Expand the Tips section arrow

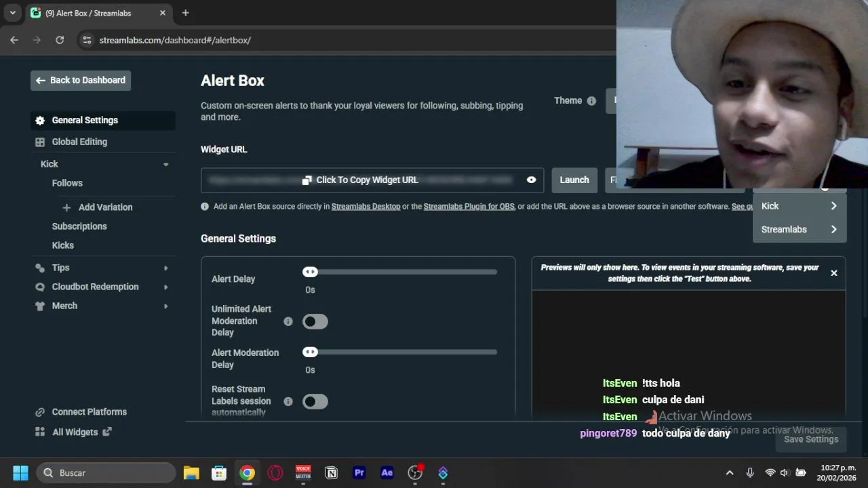pos(165,268)
